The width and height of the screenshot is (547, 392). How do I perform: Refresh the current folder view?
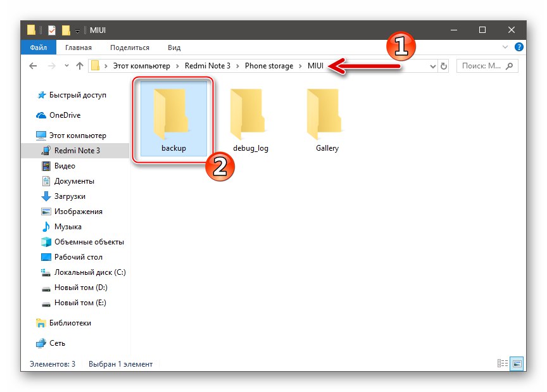[x=443, y=66]
